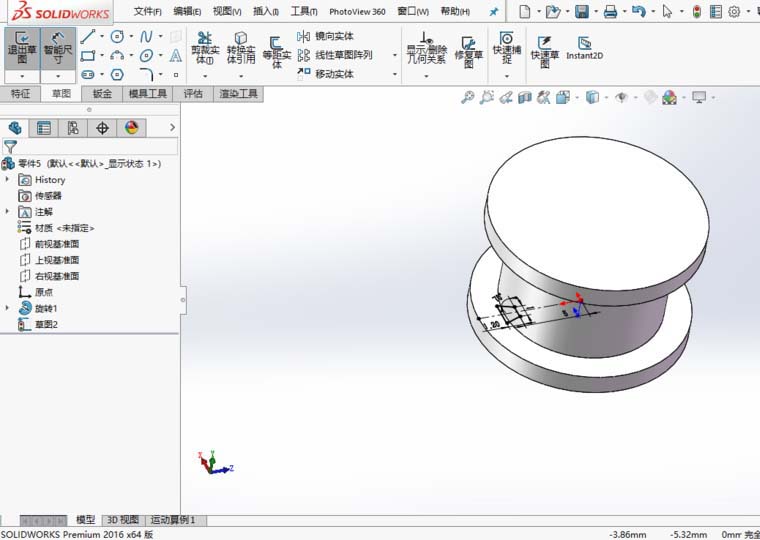Screen dimensions: 760x540
Task: Switch to the 3D 视图 bottom tab
Action: 123,520
